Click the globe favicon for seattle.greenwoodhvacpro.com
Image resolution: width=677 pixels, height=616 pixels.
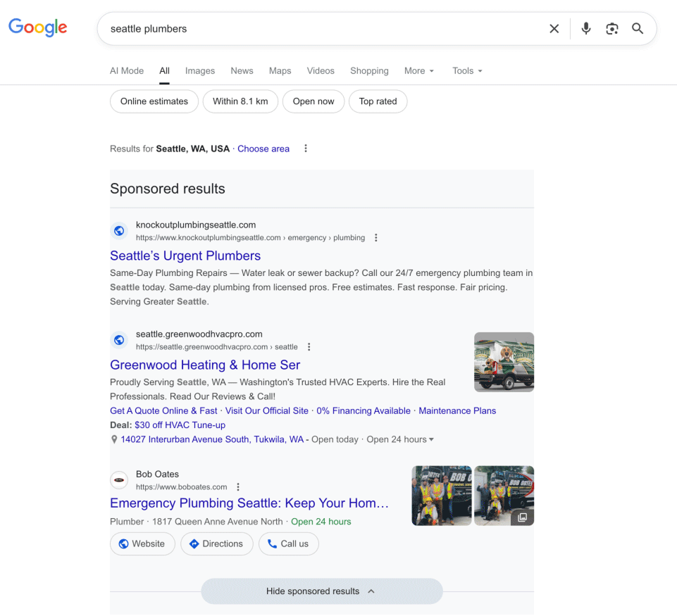click(119, 340)
